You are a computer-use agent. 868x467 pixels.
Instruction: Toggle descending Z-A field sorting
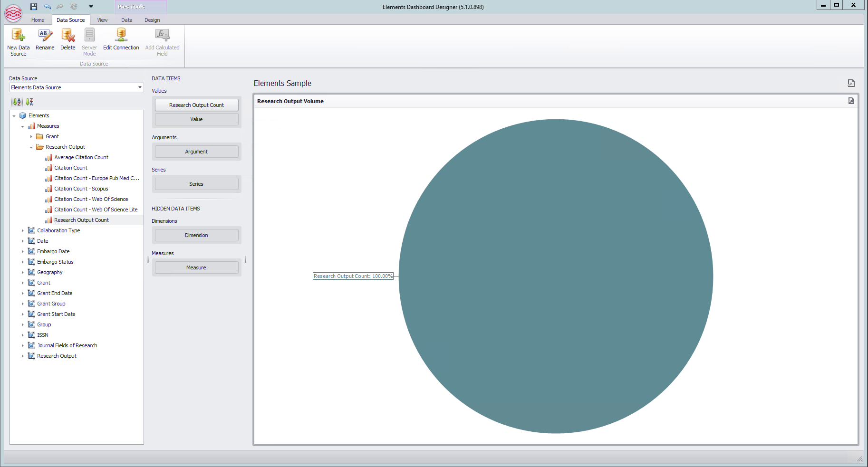click(x=29, y=102)
